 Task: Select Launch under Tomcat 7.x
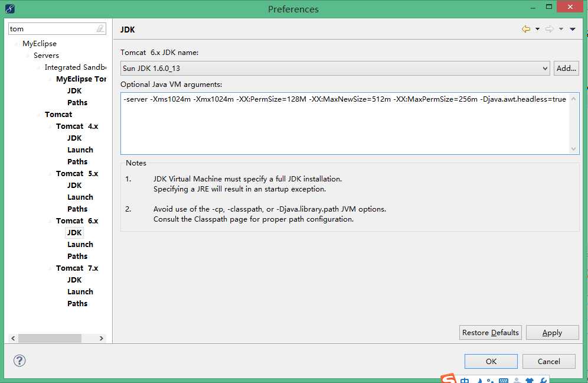tap(80, 292)
